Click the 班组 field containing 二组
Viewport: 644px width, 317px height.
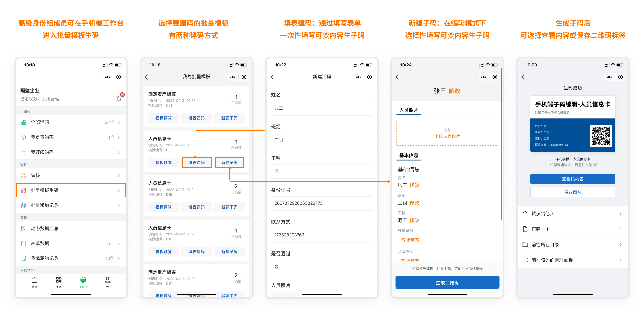tap(322, 140)
